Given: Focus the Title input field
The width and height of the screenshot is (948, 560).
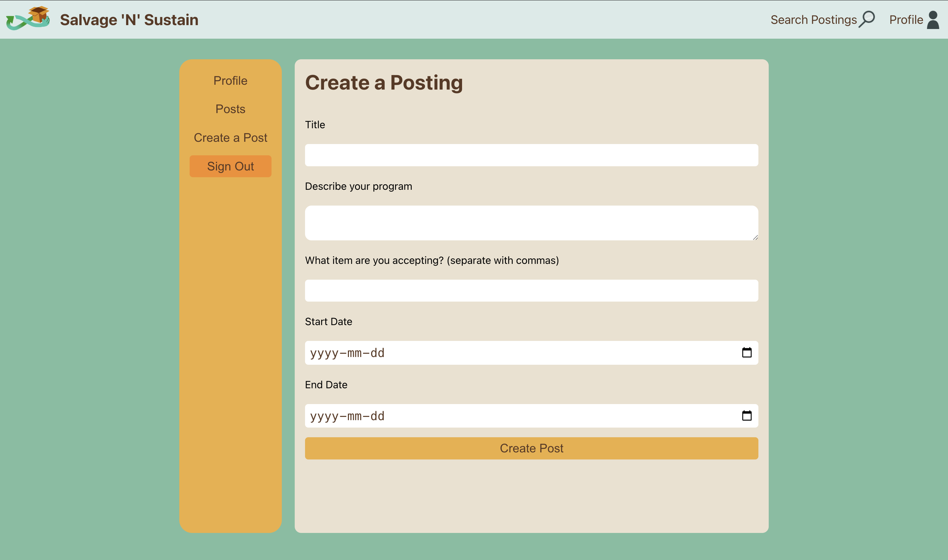Looking at the screenshot, I should coord(531,155).
